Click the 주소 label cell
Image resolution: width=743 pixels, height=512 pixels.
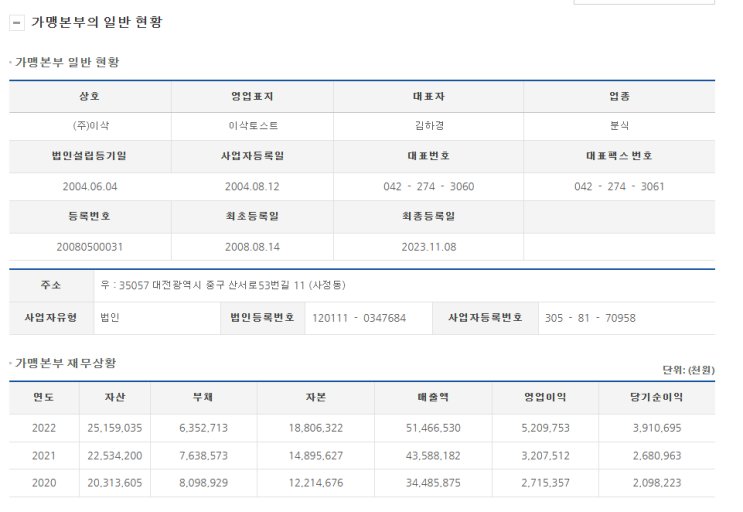[51, 285]
